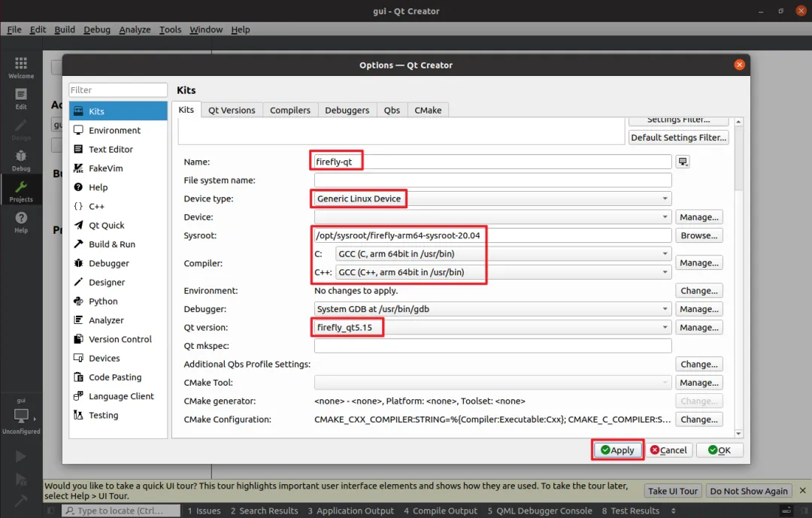Image resolution: width=812 pixels, height=518 pixels.
Task: Apply the kit settings
Action: click(x=617, y=450)
